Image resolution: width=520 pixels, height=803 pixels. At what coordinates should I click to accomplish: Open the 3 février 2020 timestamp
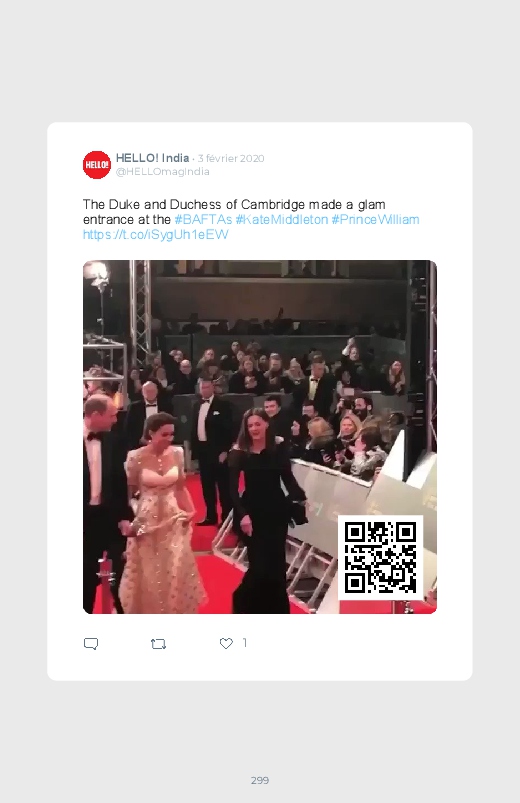(x=231, y=159)
